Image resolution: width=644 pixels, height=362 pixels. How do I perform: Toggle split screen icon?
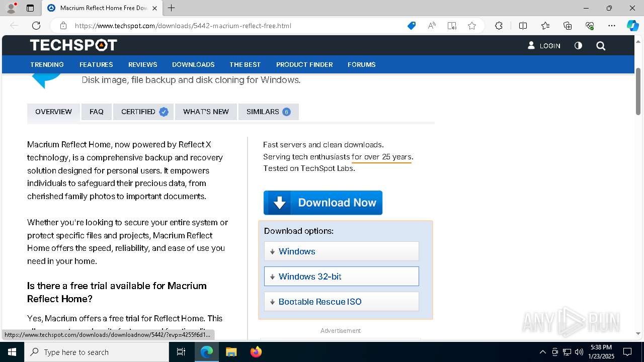click(523, 26)
